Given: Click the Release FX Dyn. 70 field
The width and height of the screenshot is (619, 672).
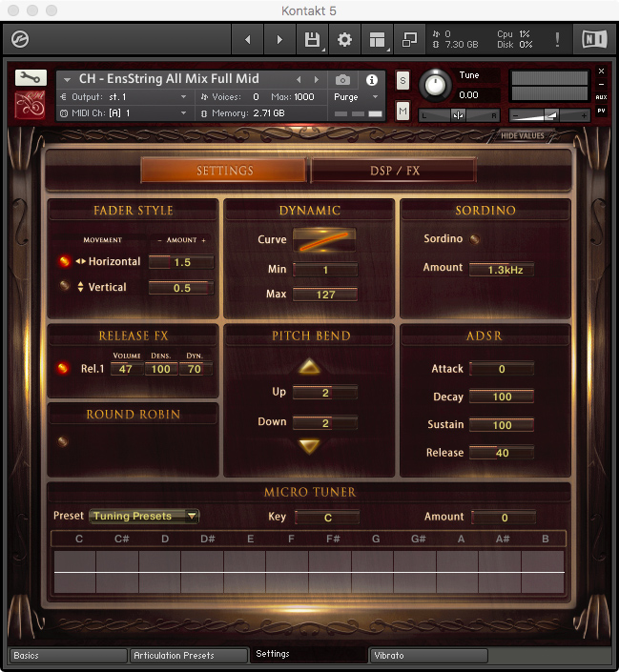Looking at the screenshot, I should coord(196,369).
